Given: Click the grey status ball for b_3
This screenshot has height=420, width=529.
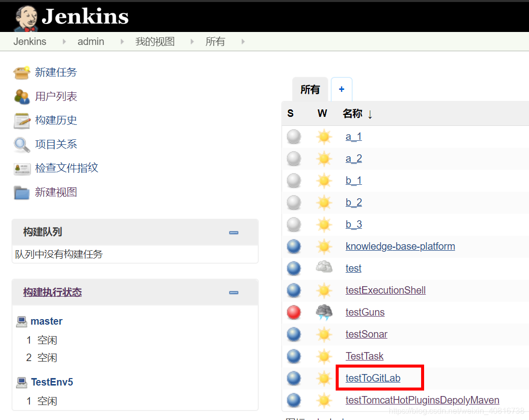Looking at the screenshot, I should (x=294, y=225).
